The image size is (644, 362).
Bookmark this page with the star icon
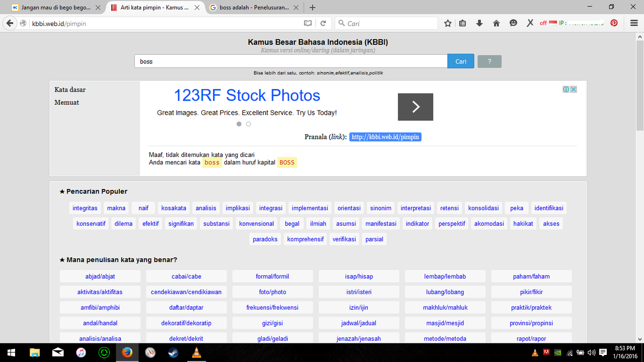[x=448, y=23]
